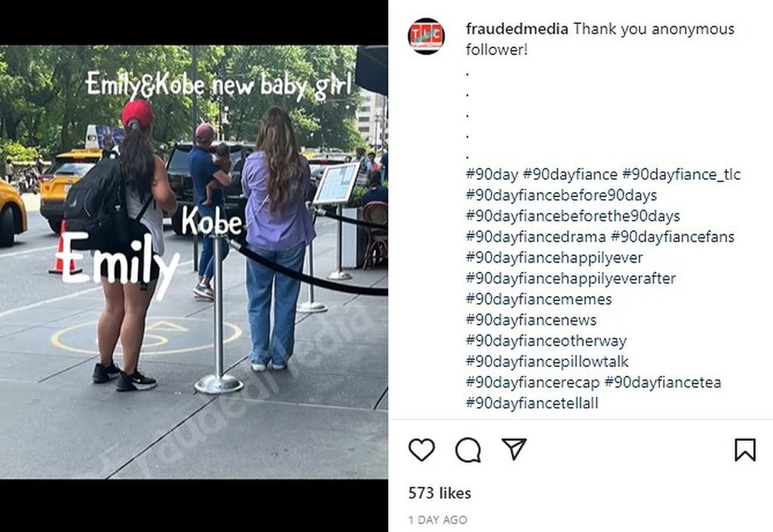The image size is (773, 532).
Task: Open the #90dayfiancepillowtalk hashtag
Action: (x=547, y=361)
